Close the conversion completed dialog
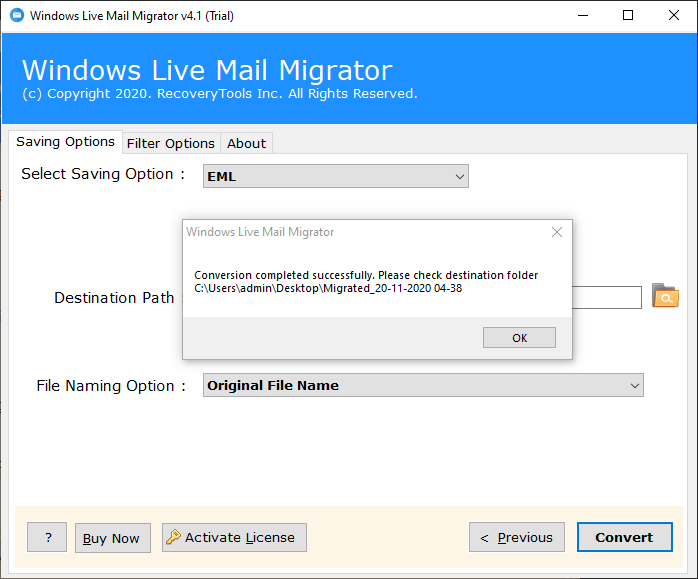This screenshot has width=698, height=579. [557, 232]
